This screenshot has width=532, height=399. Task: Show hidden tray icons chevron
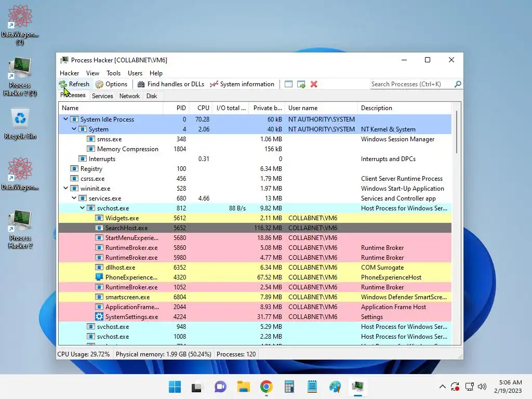coord(443,387)
